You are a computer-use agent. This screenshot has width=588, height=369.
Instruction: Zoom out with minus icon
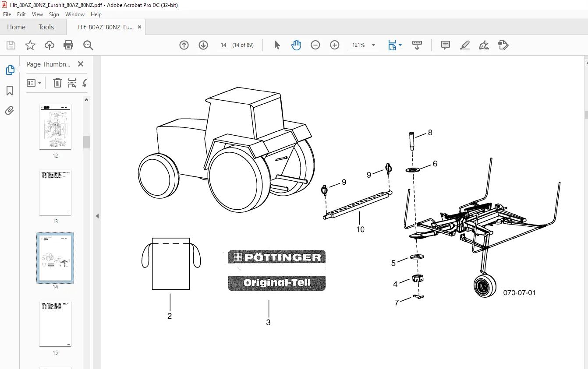pos(315,45)
